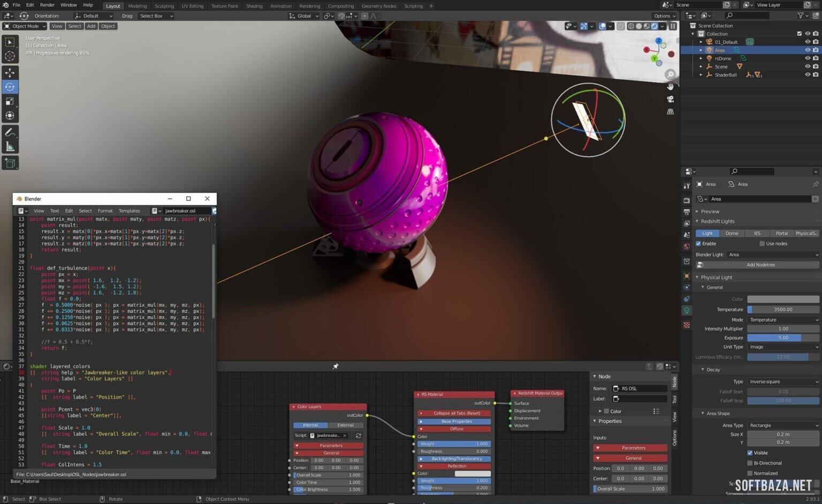Open the Unit Type dropdown
Image resolution: width=822 pixels, height=504 pixels.
[x=783, y=347]
